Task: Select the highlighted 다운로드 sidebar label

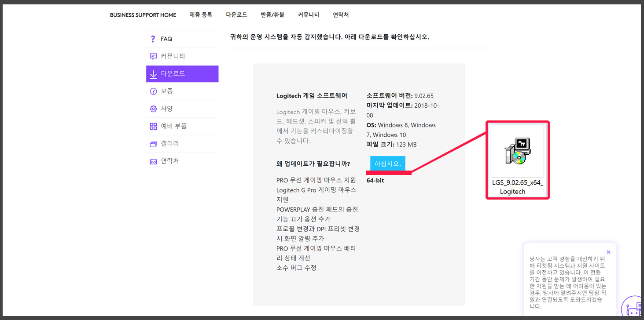Action: pyautogui.click(x=173, y=73)
